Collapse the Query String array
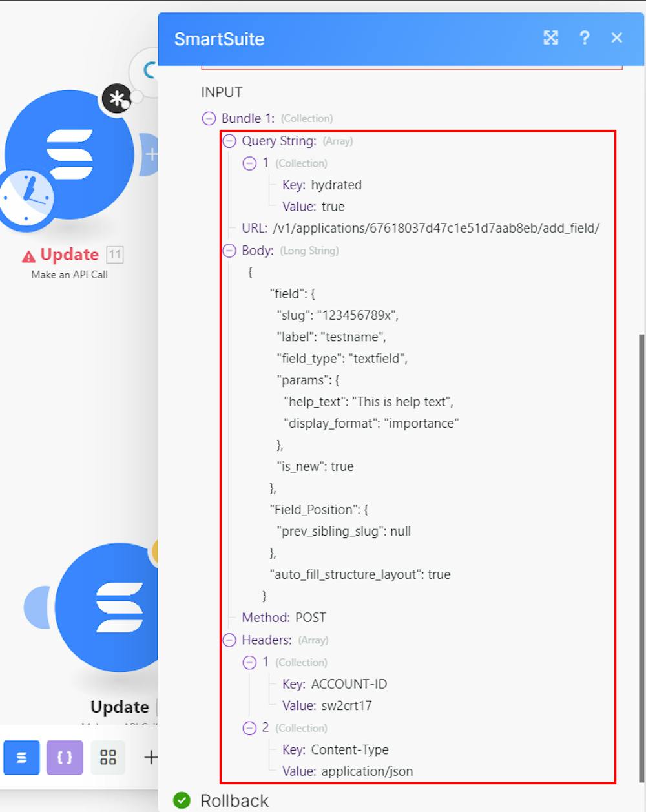Screen dimensions: 646x812 pos(229,141)
